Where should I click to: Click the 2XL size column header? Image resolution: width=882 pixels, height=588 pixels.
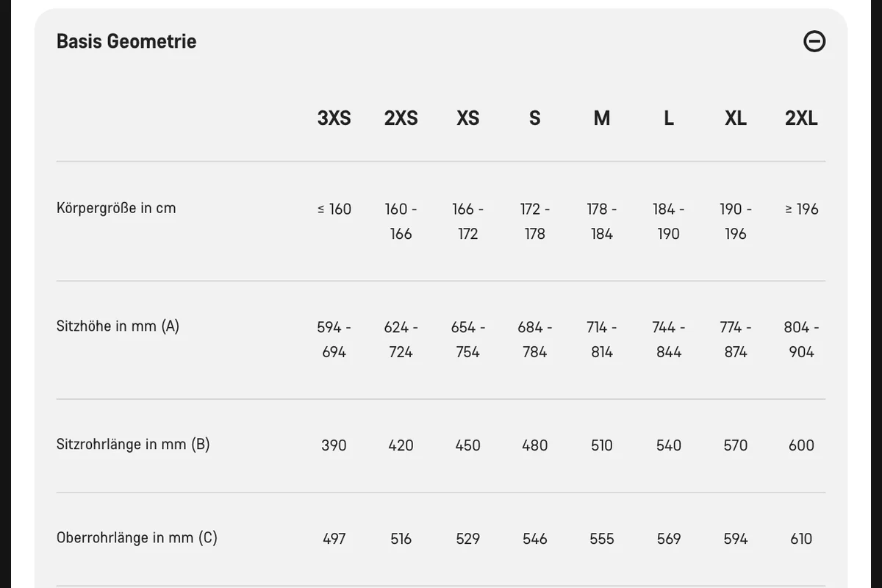(x=801, y=118)
